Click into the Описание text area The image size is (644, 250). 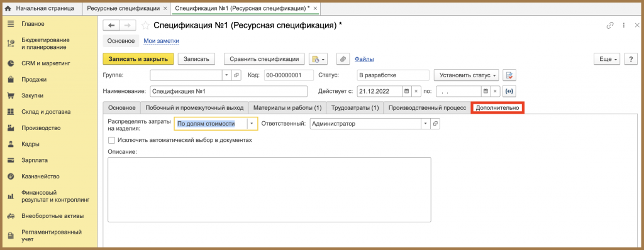tap(269, 190)
